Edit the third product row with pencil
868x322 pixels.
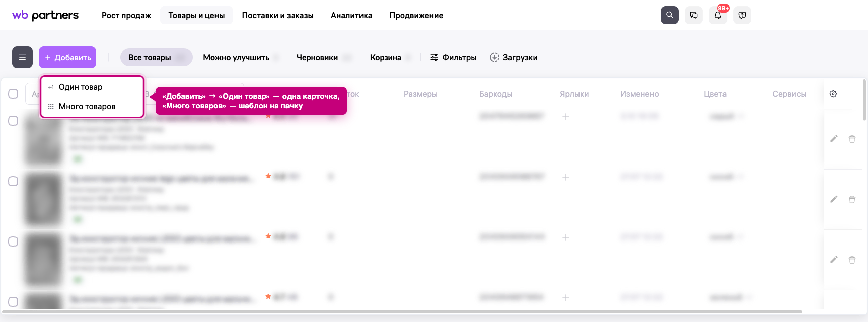coord(834,260)
